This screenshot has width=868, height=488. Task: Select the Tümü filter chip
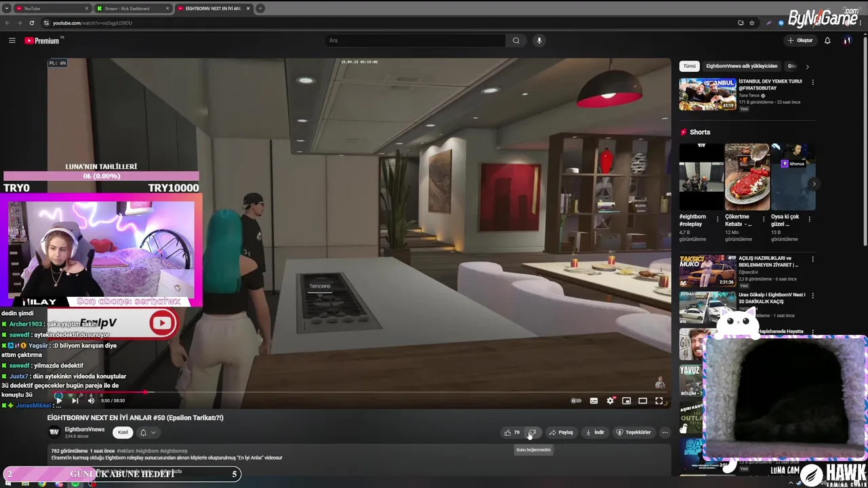690,66
